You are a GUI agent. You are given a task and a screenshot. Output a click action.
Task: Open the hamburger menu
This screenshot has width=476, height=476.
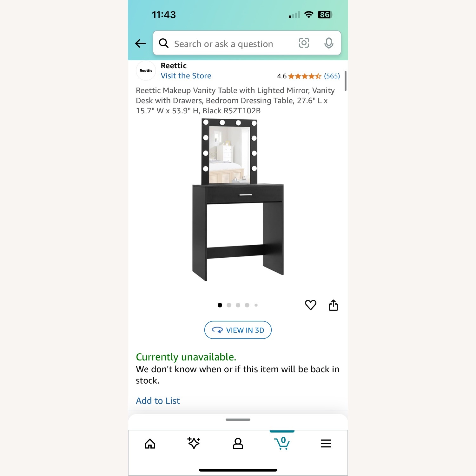[x=326, y=444]
